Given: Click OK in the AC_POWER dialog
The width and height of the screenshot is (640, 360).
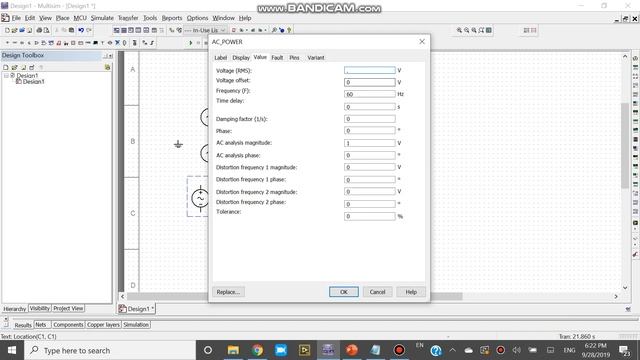Looking at the screenshot, I should click(x=344, y=292).
